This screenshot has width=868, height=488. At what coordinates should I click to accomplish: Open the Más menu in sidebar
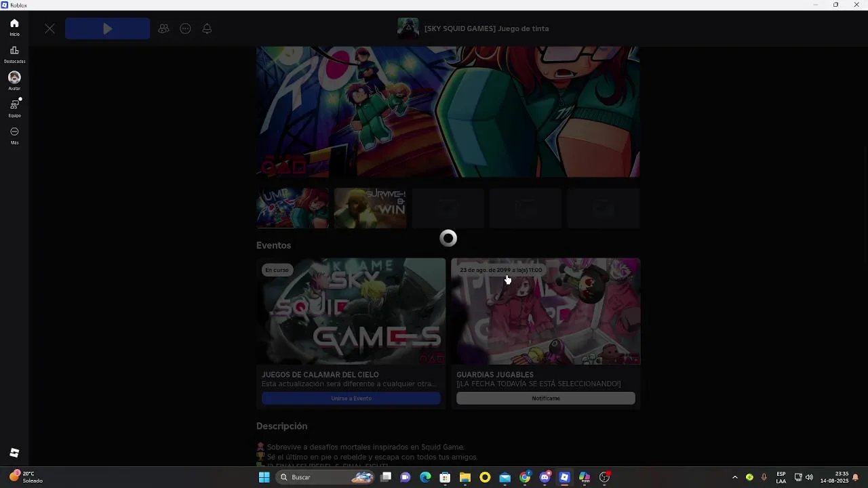tap(14, 136)
